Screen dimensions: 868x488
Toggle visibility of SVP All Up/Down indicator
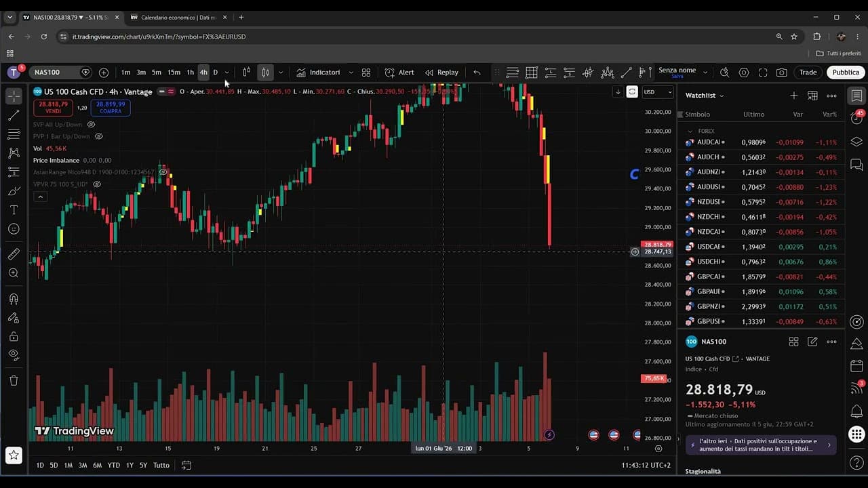91,125
